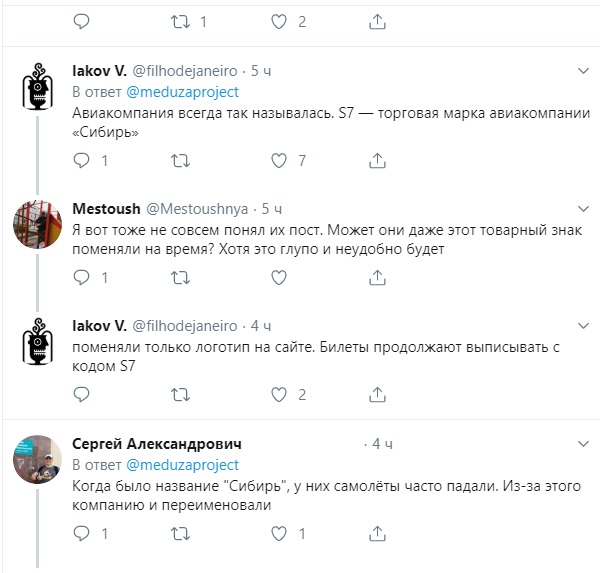Open @meduzaproject link in Iakov V.'s first tweet
The width and height of the screenshot is (600, 573).
pos(182,91)
